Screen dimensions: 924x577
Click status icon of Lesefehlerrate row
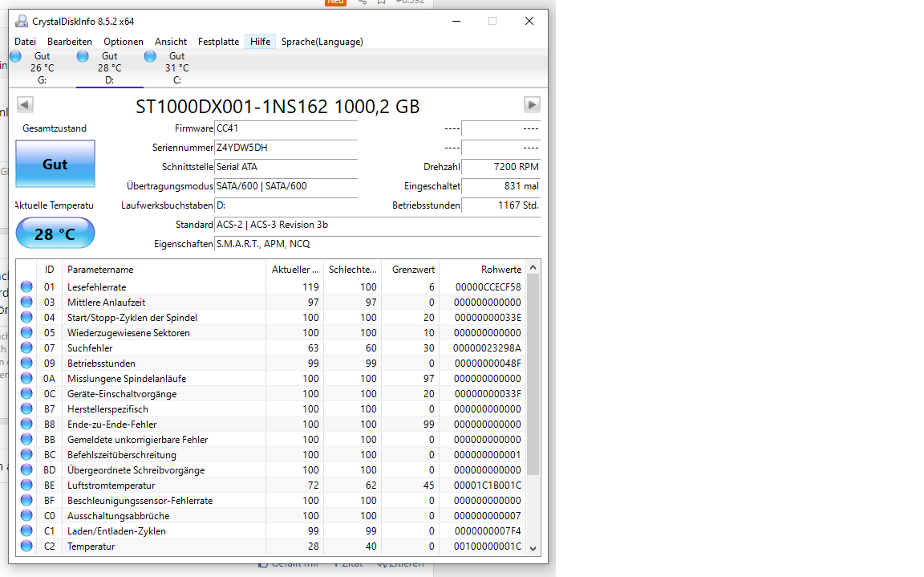pyautogui.click(x=26, y=287)
